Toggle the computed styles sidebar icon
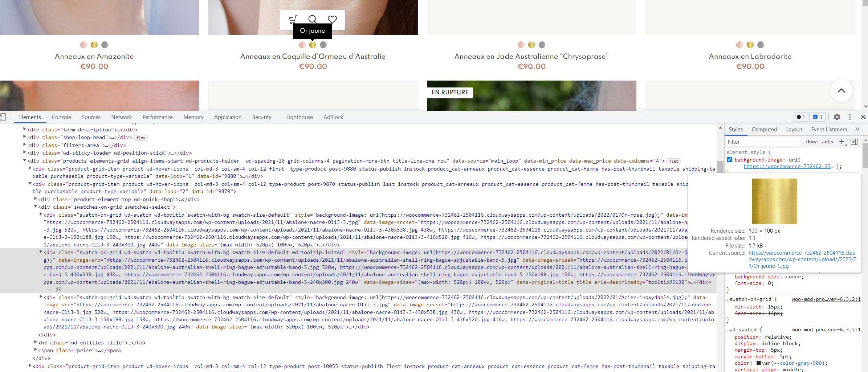Viewport: 868px width, 372px height. click(854, 142)
